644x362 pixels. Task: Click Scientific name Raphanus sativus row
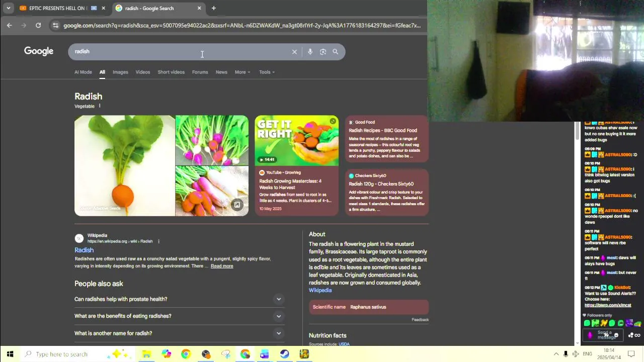tap(369, 307)
